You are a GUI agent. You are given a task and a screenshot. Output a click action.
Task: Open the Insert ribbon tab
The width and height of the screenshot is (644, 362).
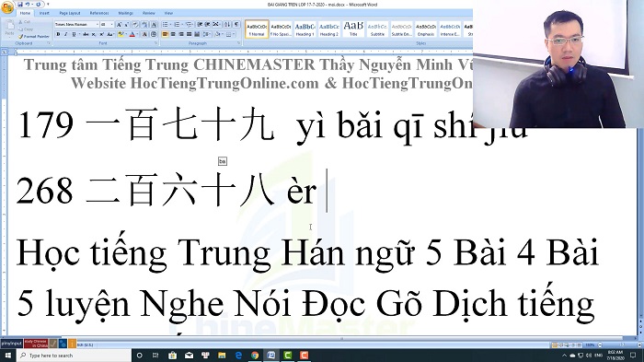pyautogui.click(x=44, y=13)
